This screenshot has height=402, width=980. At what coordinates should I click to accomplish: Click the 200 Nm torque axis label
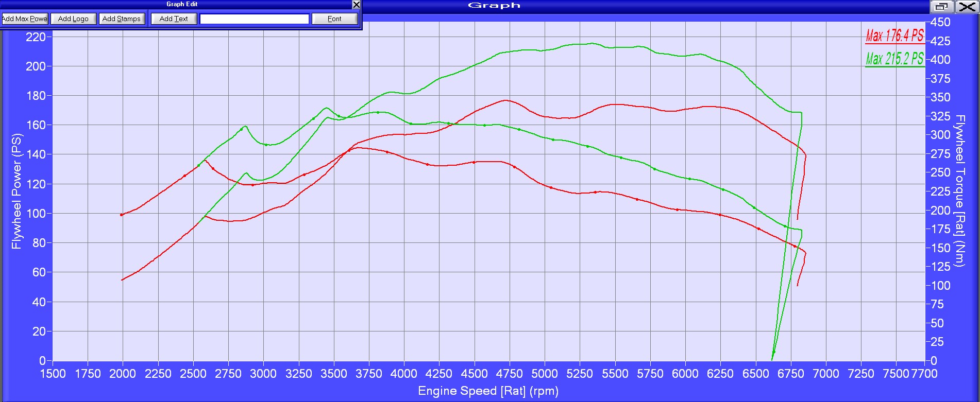[940, 211]
